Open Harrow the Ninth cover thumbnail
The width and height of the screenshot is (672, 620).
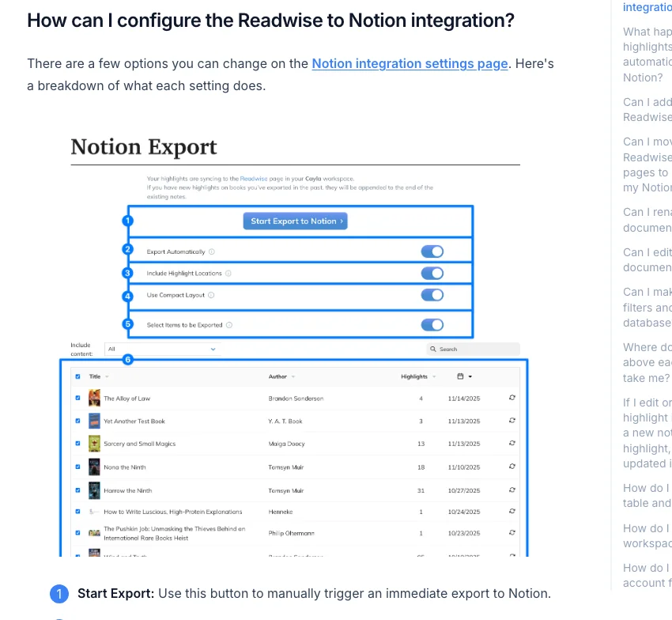(x=94, y=490)
